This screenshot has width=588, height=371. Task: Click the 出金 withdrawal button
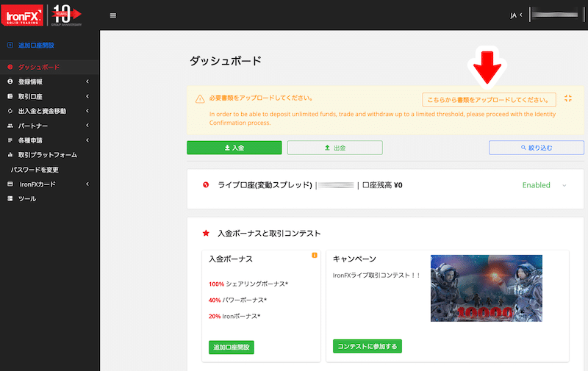pos(335,148)
